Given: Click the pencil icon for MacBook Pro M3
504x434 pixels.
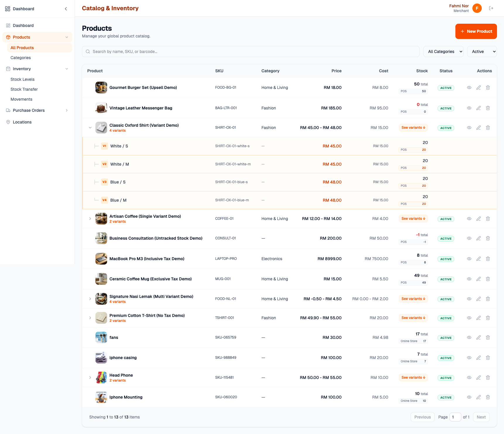Looking at the screenshot, I should click(x=479, y=259).
